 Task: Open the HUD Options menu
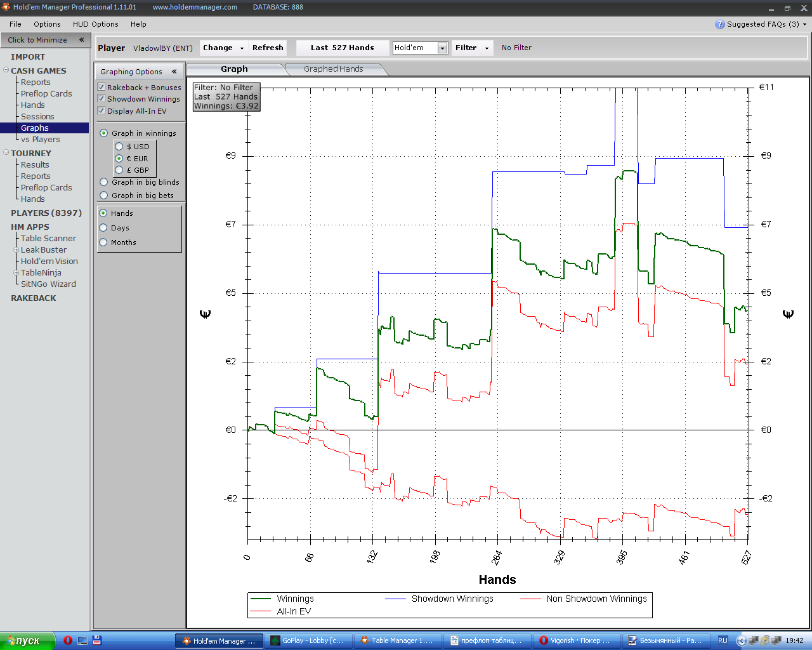[x=95, y=24]
